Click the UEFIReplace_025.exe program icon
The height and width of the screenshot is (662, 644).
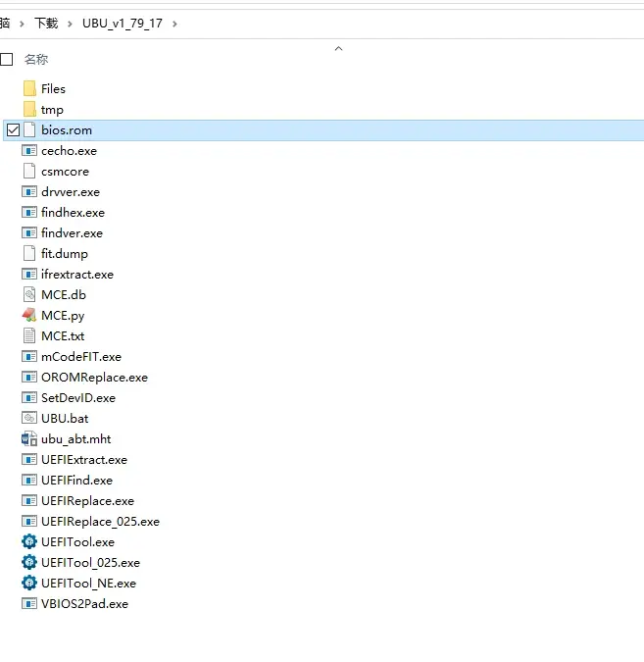(29, 522)
